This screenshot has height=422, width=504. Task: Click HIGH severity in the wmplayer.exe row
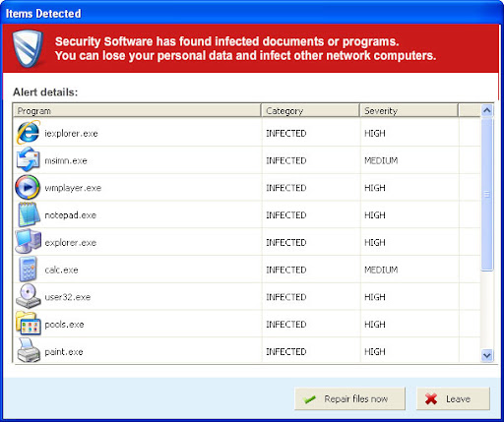[375, 188]
